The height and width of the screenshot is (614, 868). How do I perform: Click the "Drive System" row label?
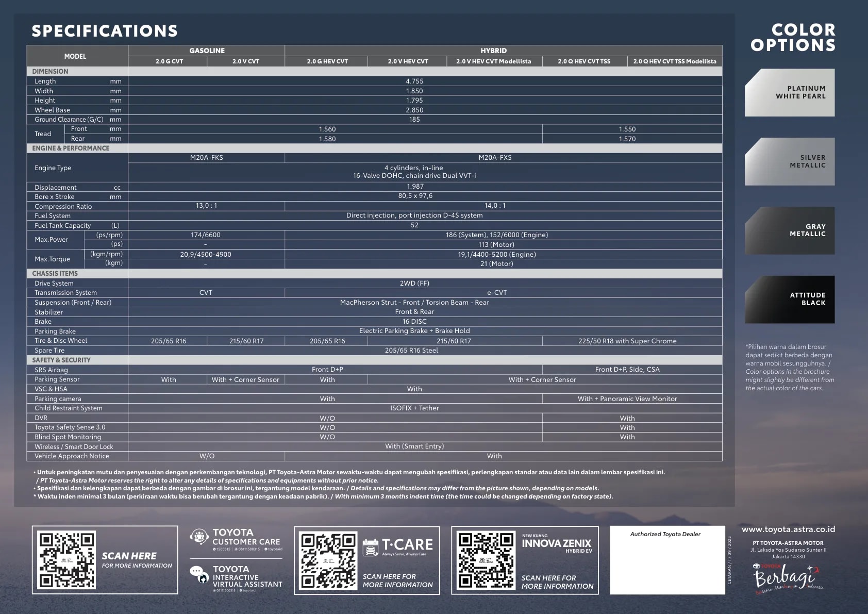point(54,284)
